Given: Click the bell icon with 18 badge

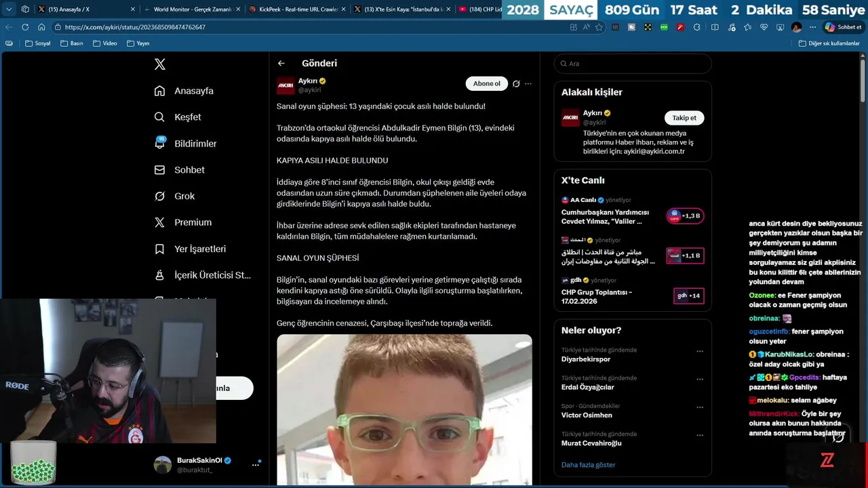Looking at the screenshot, I should pos(160,143).
